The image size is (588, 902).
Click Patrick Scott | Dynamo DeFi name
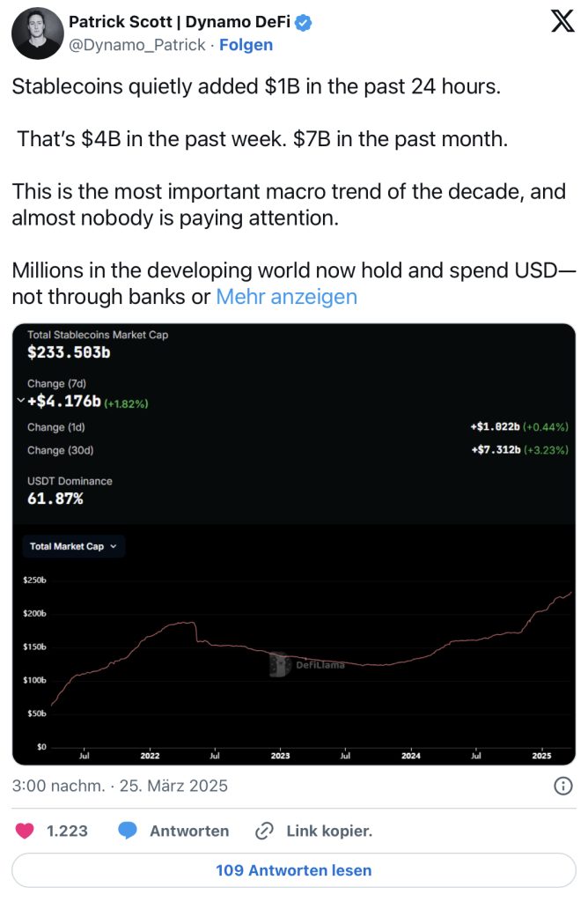tap(179, 23)
